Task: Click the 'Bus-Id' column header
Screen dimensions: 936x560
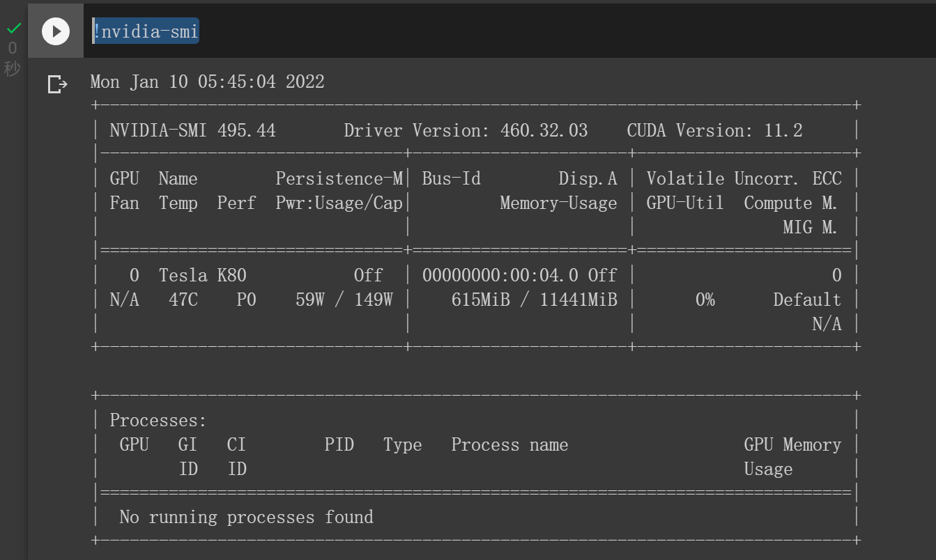Action: pyautogui.click(x=451, y=178)
